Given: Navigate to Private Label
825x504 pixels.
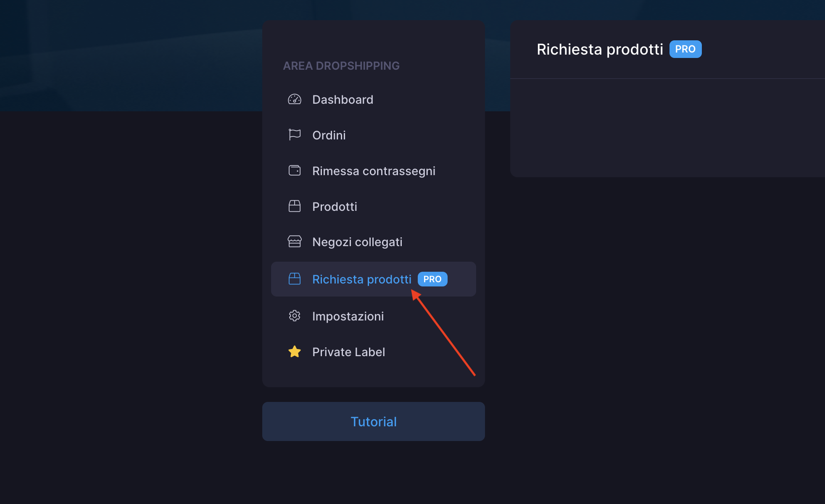Looking at the screenshot, I should click(x=348, y=352).
